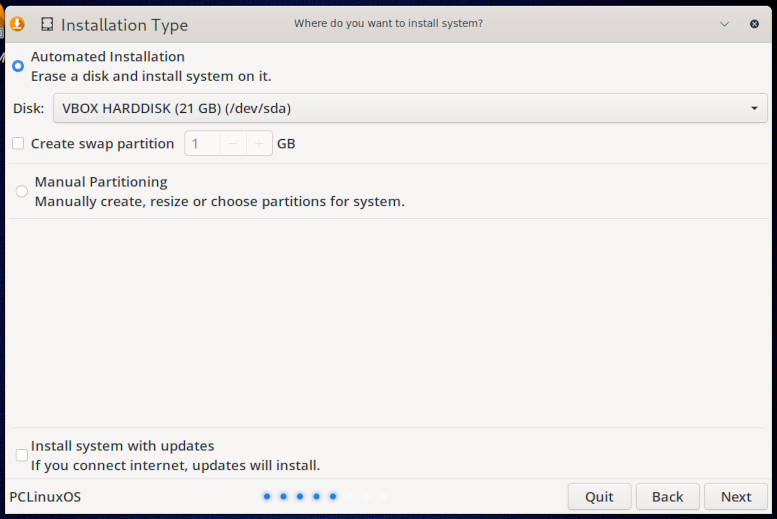The image size is (777, 519).
Task: Click the orange installer download icon
Action: (x=17, y=24)
